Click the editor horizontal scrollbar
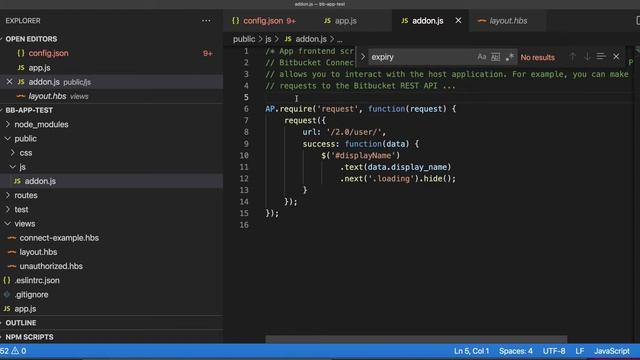Viewport: 640px width, 360px height. pyautogui.click(x=416, y=339)
